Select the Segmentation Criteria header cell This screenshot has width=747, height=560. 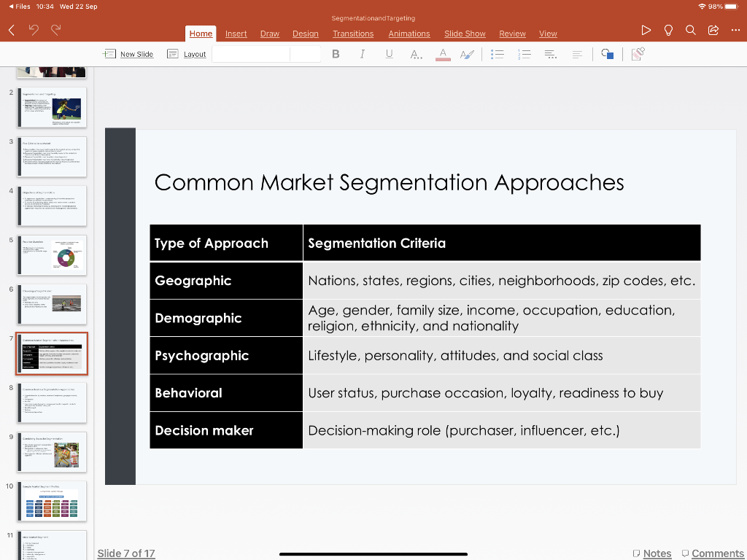[502, 243]
